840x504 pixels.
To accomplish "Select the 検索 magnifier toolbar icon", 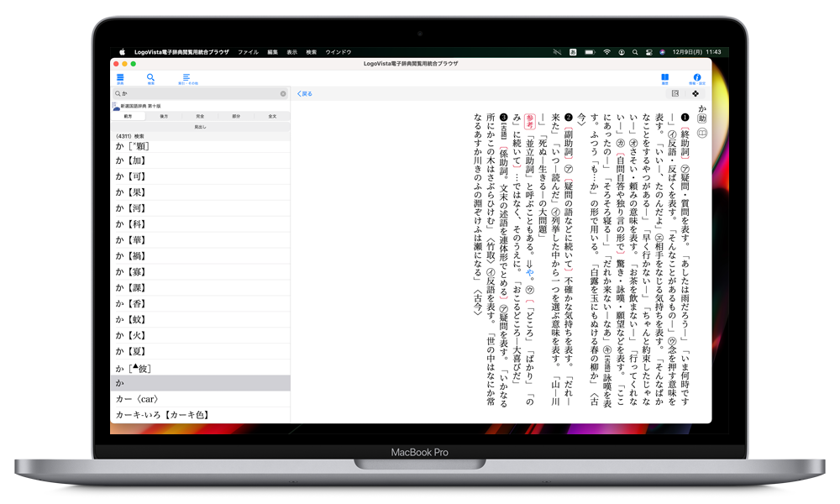I will pos(150,79).
